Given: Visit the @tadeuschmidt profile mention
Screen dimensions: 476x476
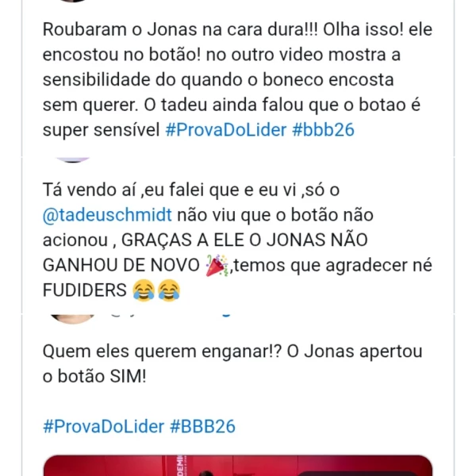Looking at the screenshot, I should [x=107, y=215].
